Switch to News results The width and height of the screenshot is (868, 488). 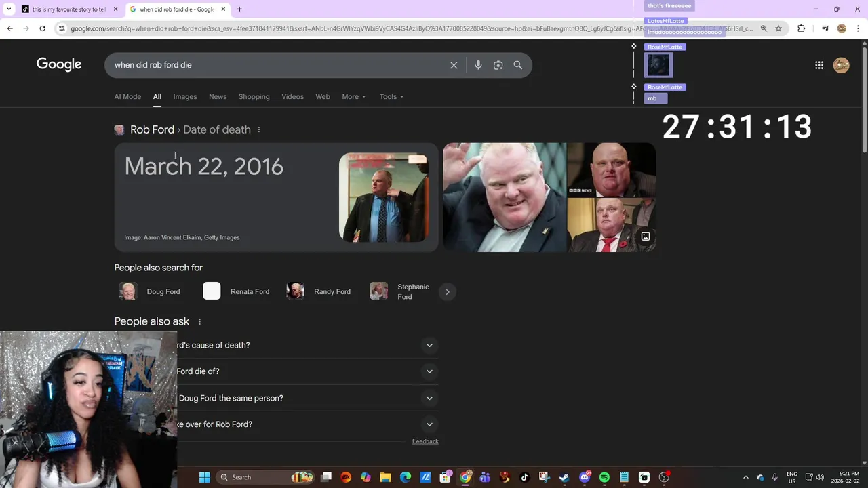pyautogui.click(x=218, y=96)
